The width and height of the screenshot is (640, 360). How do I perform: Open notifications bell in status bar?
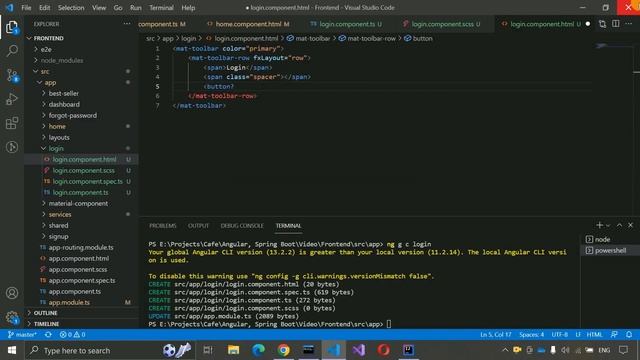tap(629, 335)
